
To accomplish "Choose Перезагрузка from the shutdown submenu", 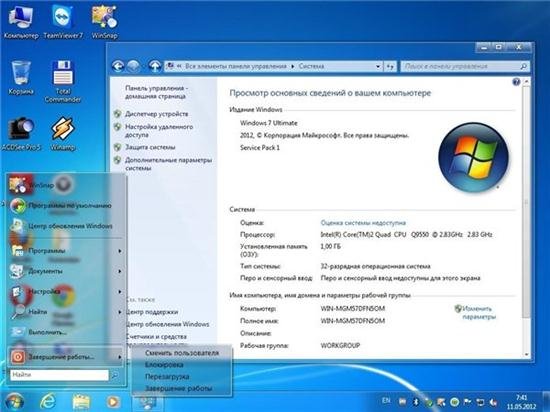I will [182, 377].
